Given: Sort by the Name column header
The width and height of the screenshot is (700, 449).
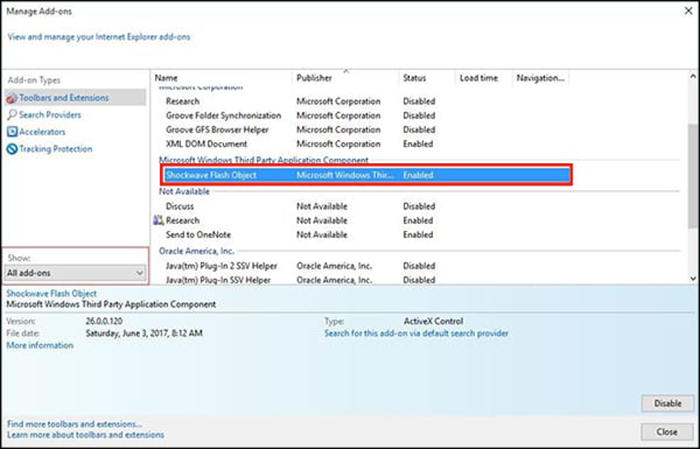Looking at the screenshot, I should pyautogui.click(x=166, y=78).
